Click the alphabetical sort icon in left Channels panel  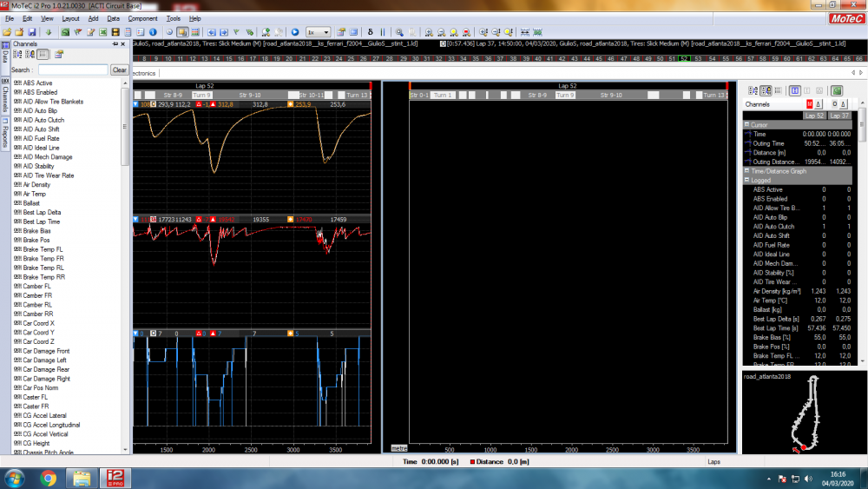17,54
